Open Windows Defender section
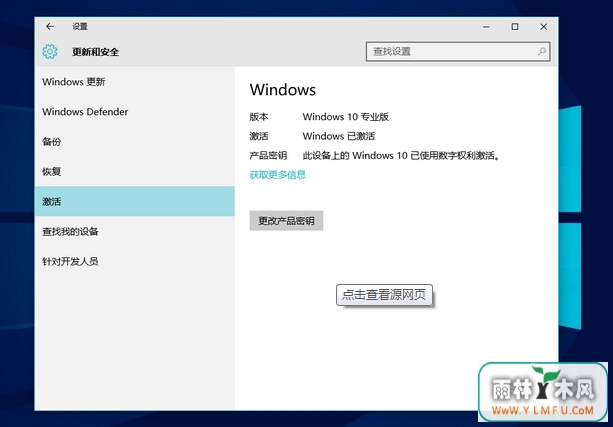This screenshot has height=427, width=613. pos(134,112)
